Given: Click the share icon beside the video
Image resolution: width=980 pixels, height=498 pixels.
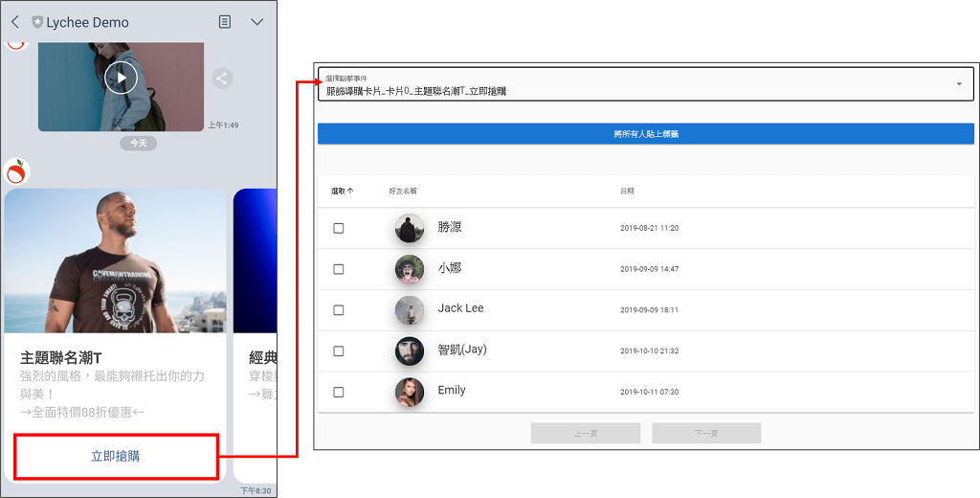Looking at the screenshot, I should pos(222,79).
